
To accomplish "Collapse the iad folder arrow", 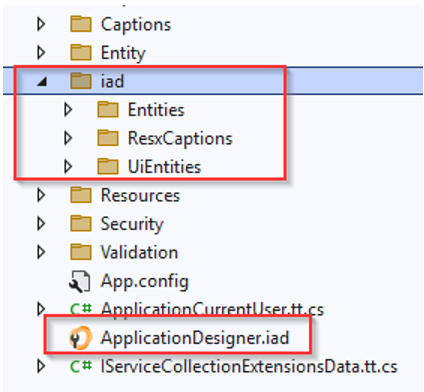I will coord(42,82).
